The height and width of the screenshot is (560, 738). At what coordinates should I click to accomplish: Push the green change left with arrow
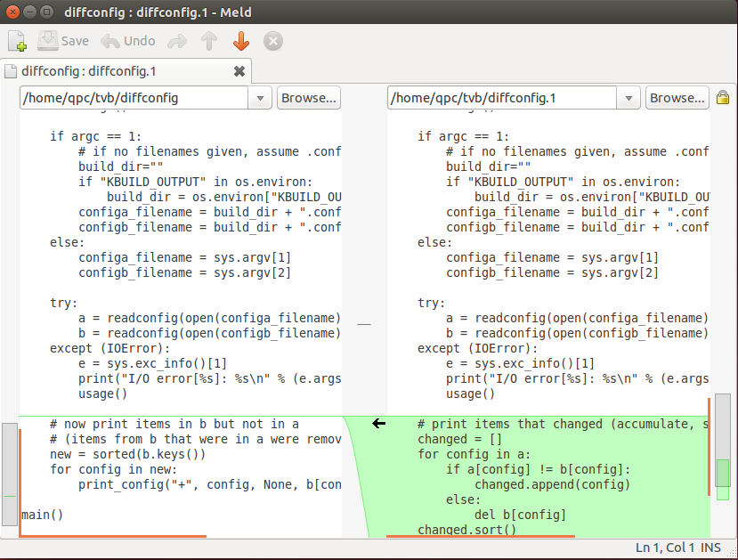click(378, 424)
